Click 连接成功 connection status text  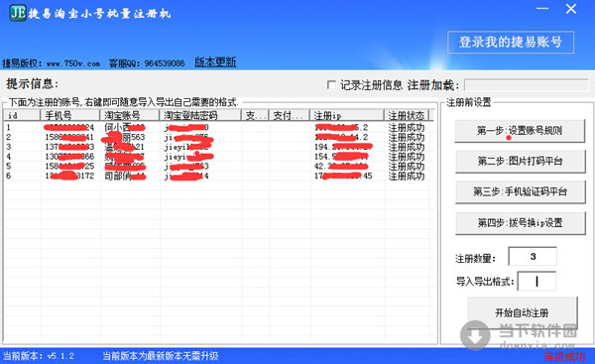564,357
